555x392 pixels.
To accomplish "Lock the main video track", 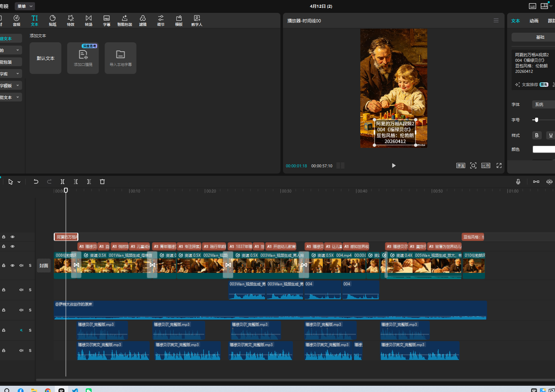I will point(4,266).
